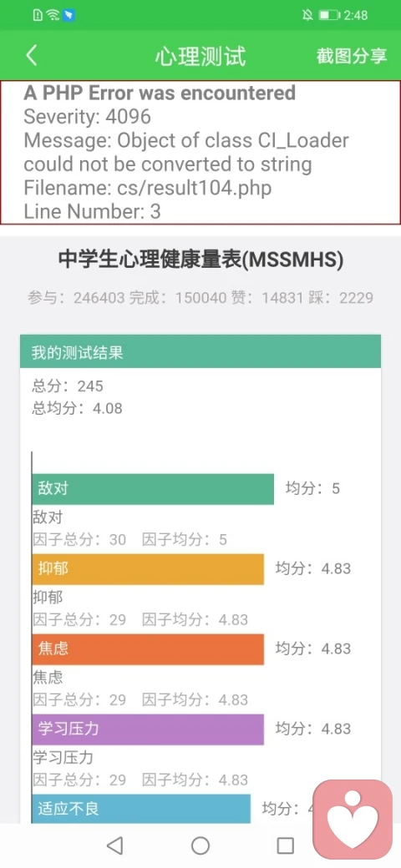Tap Android recent apps square
The height and width of the screenshot is (868, 401).
(x=285, y=845)
